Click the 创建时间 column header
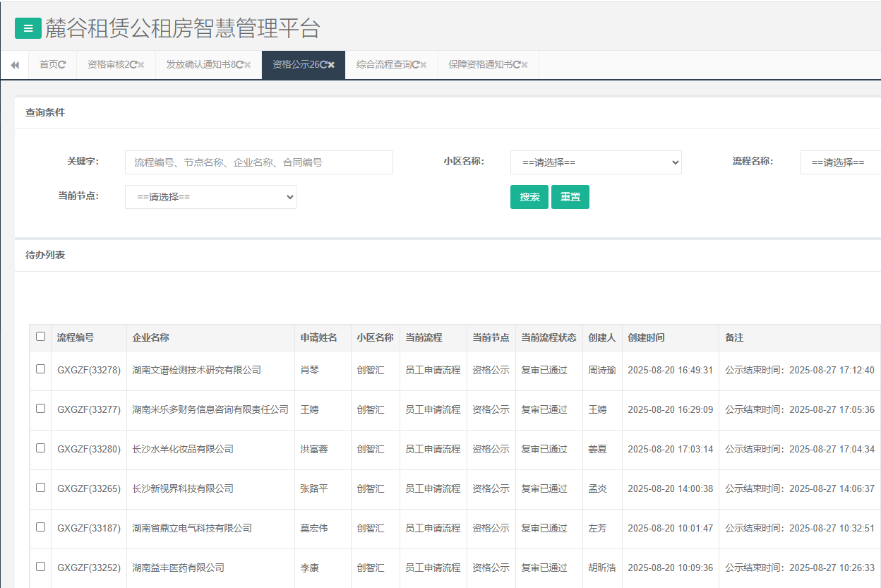 646,338
